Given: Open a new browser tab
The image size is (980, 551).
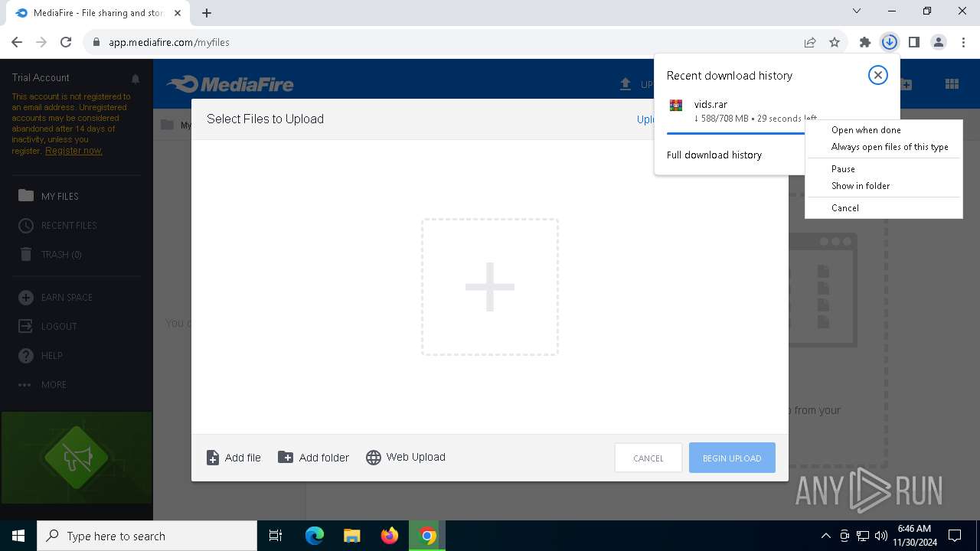Looking at the screenshot, I should (x=207, y=13).
